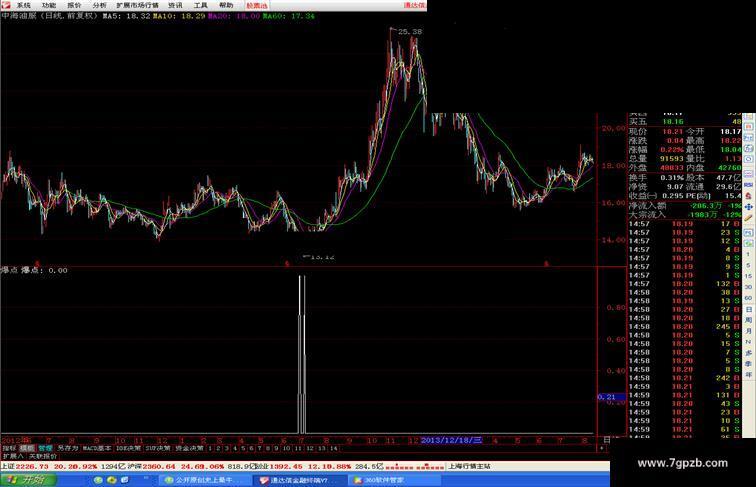Click the blue four-arrow move icon in sidebar
This screenshot has height=487, width=756.
748,207
